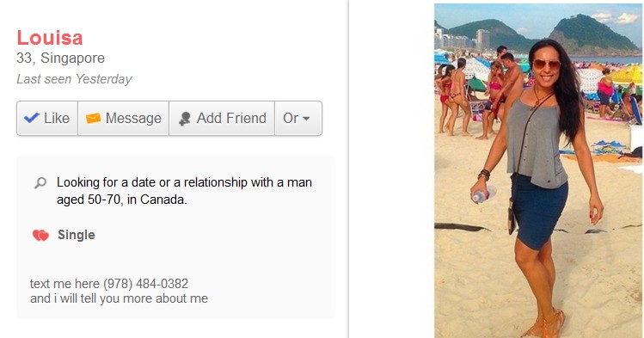Click the magnifying glass search icon

(40, 182)
